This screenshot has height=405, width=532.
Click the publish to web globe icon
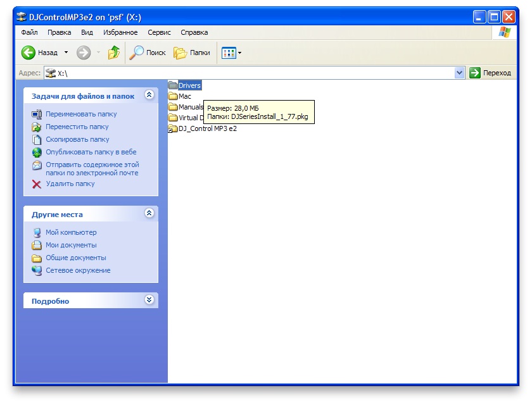37,153
